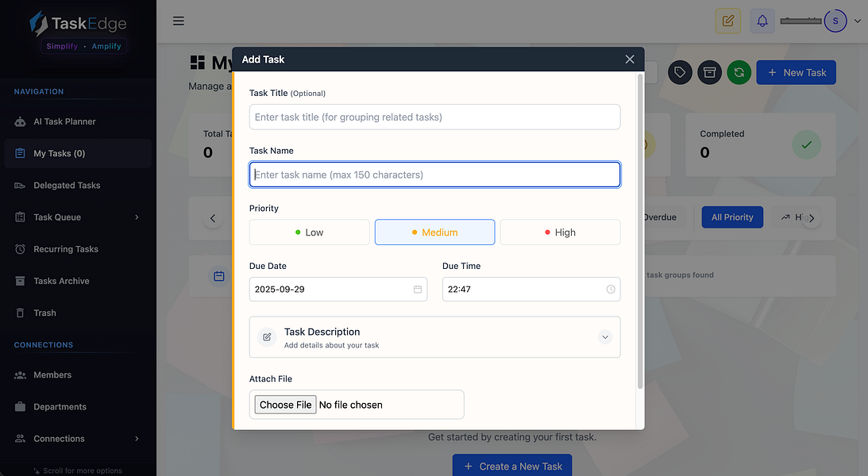The image size is (868, 476).
Task: Focus the Task Name input field
Action: pyautogui.click(x=434, y=175)
